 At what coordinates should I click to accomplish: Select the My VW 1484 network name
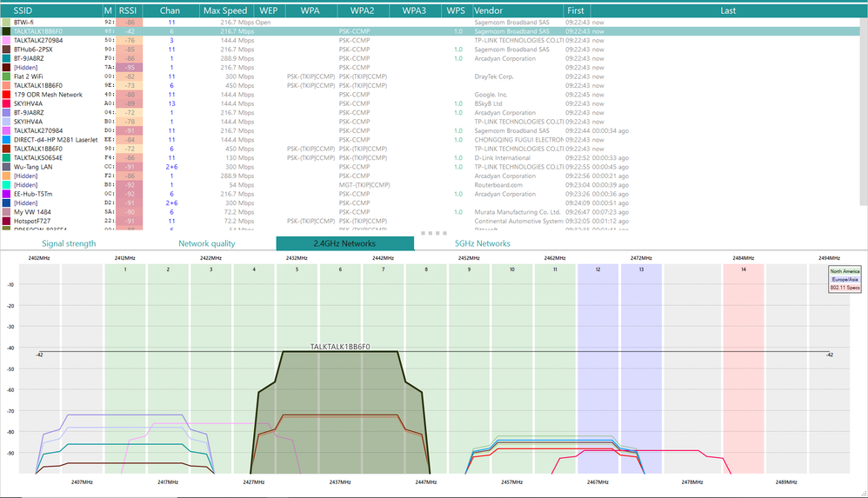[32, 212]
